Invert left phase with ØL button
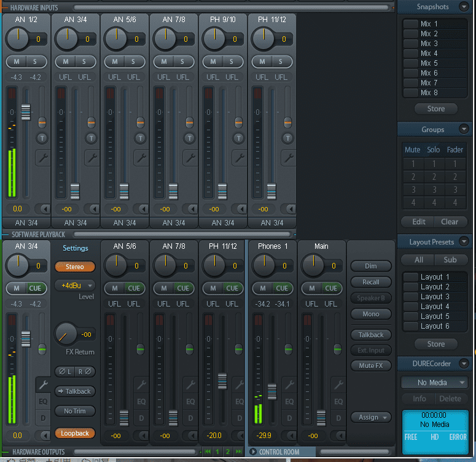This screenshot has height=462, width=476. (65, 372)
